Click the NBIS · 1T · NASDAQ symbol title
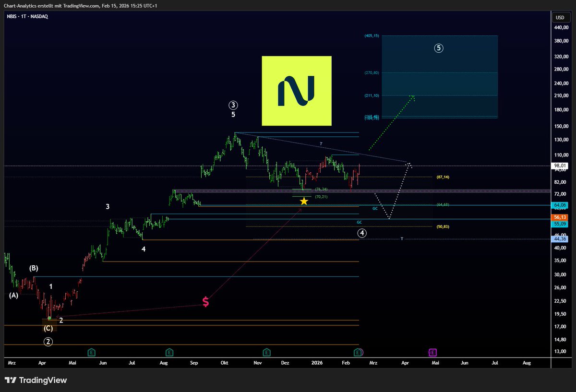The height and width of the screenshot is (392, 576). point(28,16)
